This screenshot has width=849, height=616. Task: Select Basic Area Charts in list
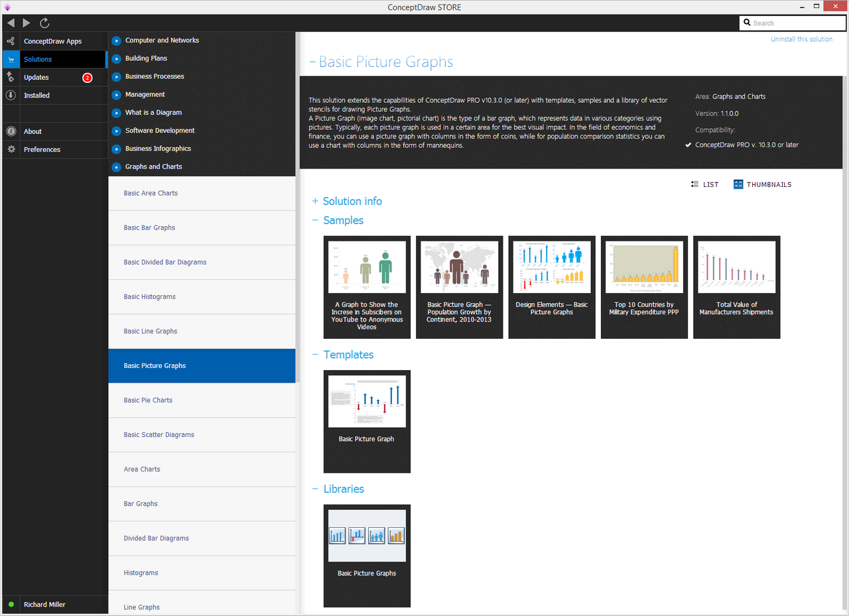202,194
